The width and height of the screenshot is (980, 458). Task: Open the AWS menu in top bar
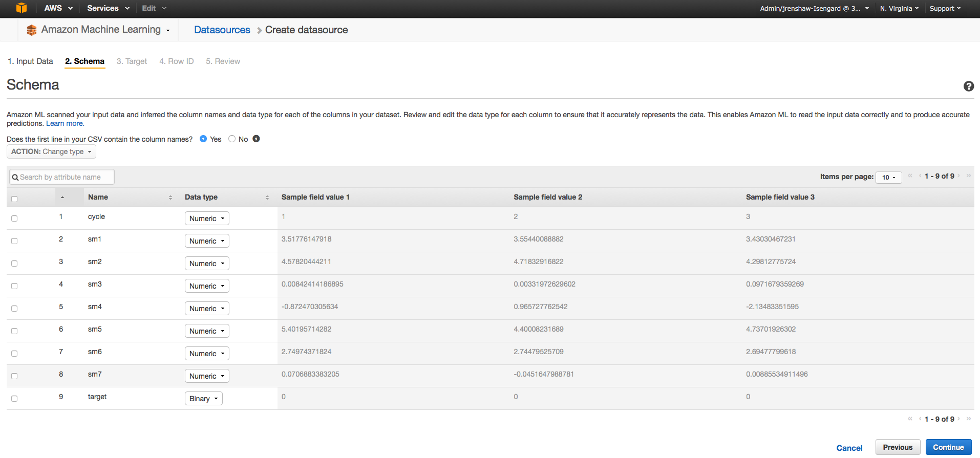(58, 8)
